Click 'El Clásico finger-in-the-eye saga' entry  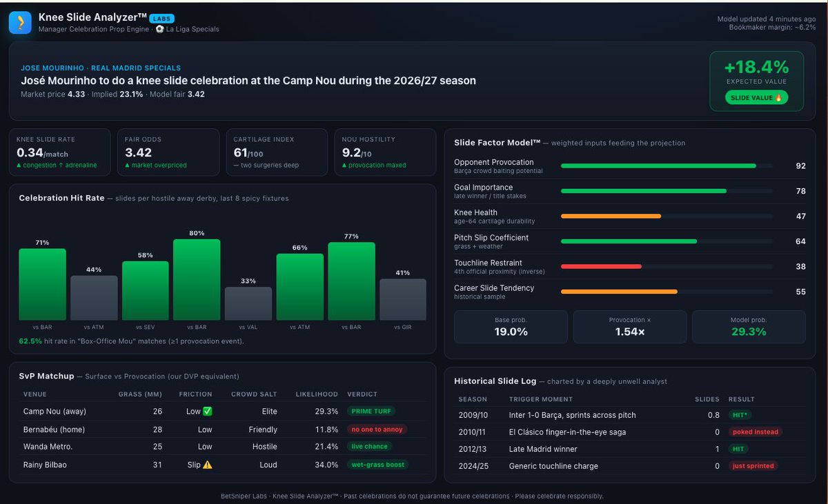(x=567, y=432)
